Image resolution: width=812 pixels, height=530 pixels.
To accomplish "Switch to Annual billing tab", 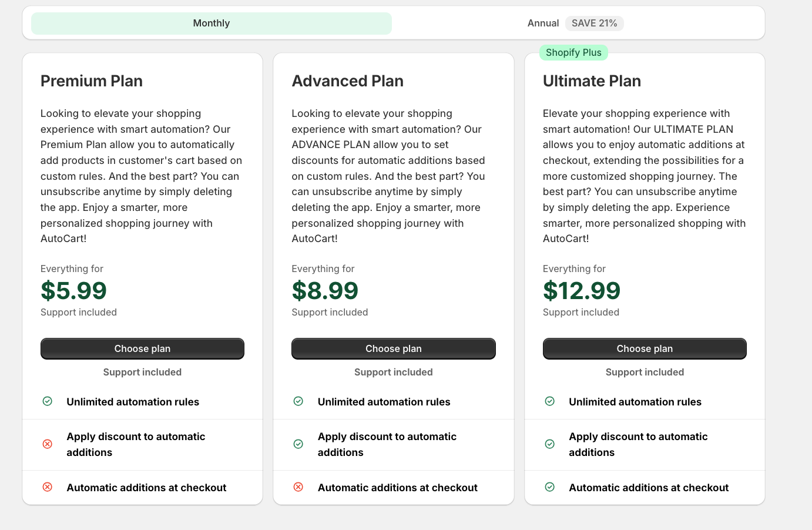I will [x=543, y=24].
